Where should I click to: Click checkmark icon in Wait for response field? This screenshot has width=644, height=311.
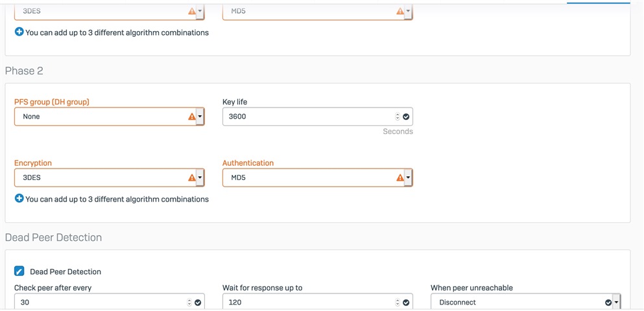pyautogui.click(x=406, y=303)
